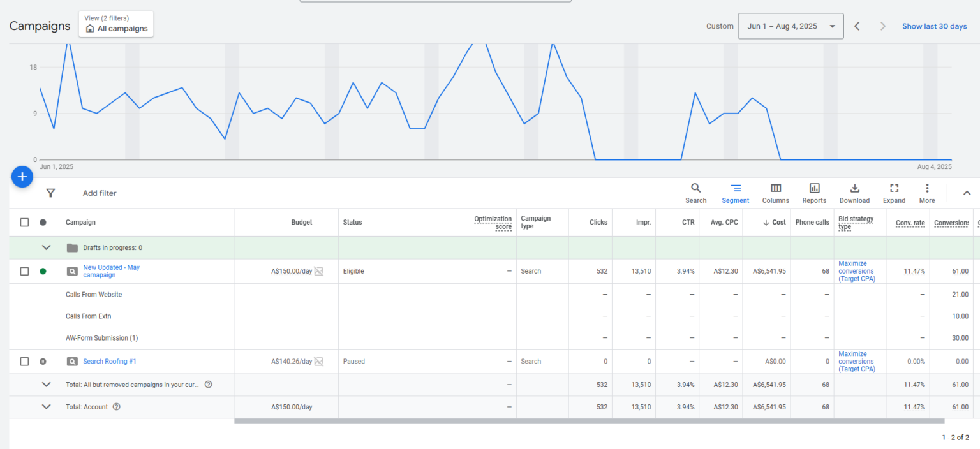The height and width of the screenshot is (449, 980).
Task: Open the Search tool in table toolbar
Action: (x=695, y=193)
